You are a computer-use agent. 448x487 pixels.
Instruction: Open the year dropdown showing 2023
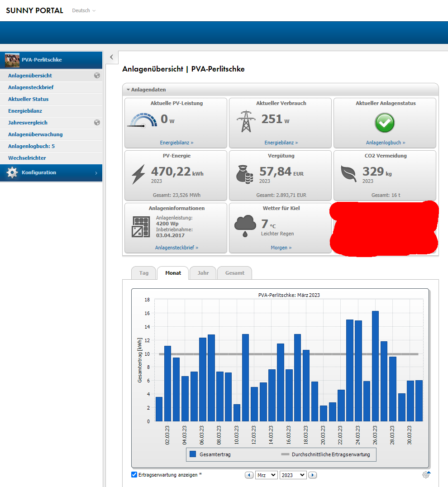pyautogui.click(x=293, y=475)
